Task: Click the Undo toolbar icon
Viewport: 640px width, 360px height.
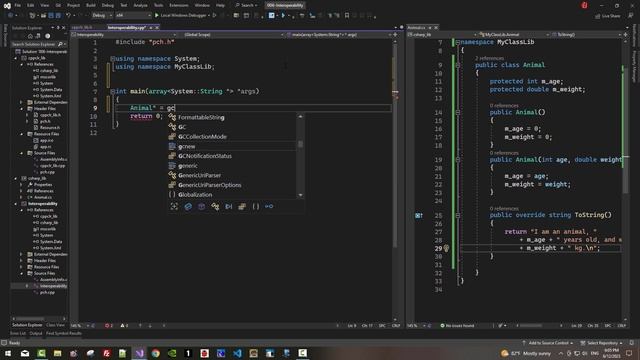Action: (69, 16)
